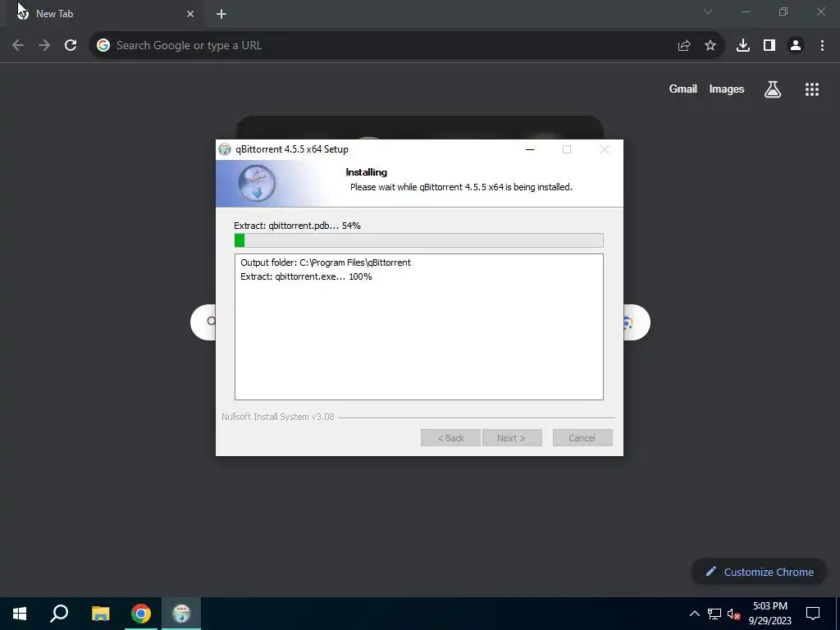Open a new Chrome tab
The width and height of the screenshot is (840, 630).
[221, 14]
